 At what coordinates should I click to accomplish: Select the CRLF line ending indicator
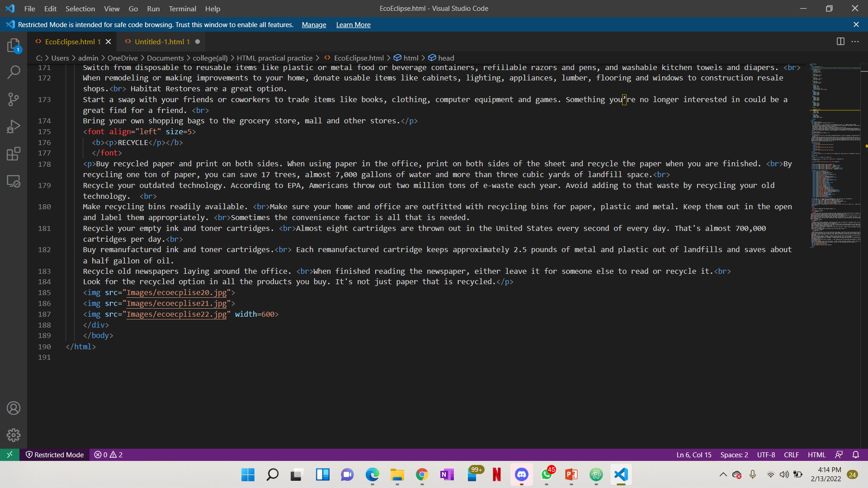[x=792, y=455]
